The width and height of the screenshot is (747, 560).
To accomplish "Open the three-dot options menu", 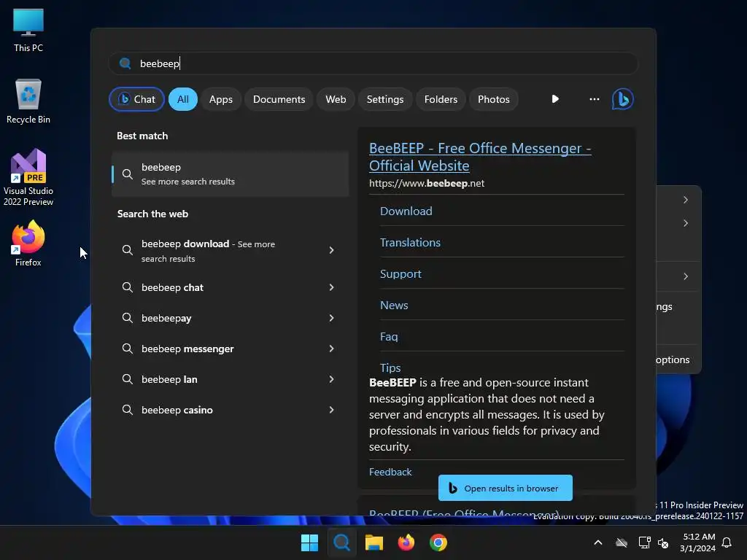I will pyautogui.click(x=594, y=99).
